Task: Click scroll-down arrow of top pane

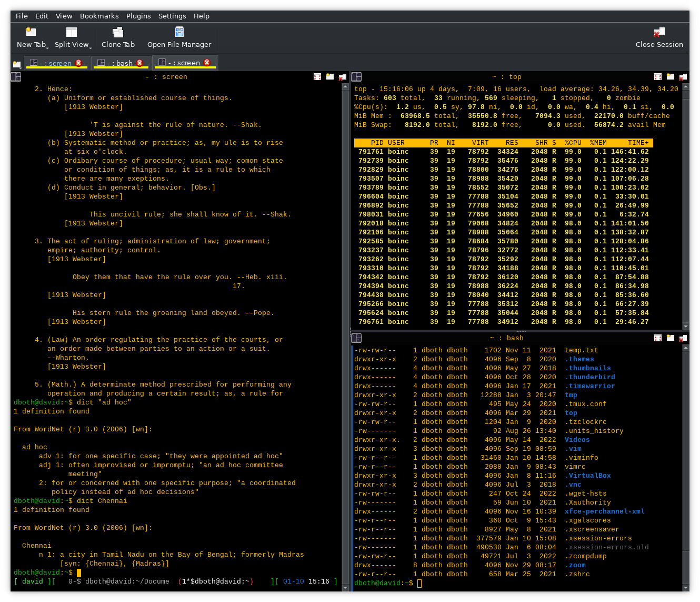Action: pyautogui.click(x=686, y=327)
